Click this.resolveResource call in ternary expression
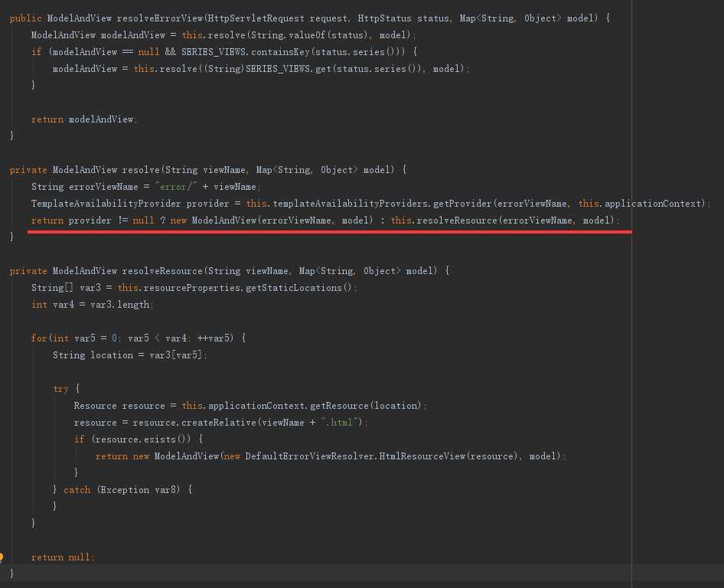The height and width of the screenshot is (588, 724). pos(442,220)
